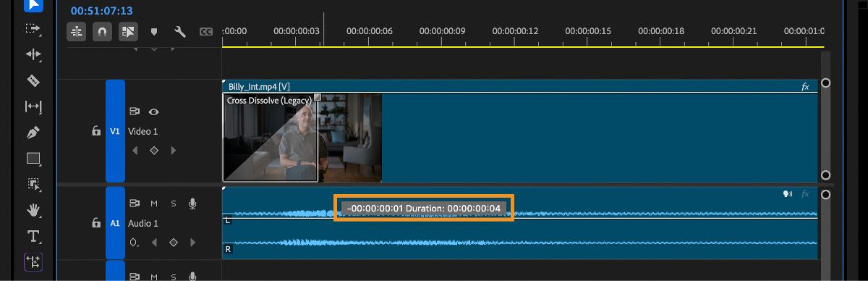This screenshot has height=281, width=868.
Task: Select the Track Select Forward tool
Action: pos(33,28)
